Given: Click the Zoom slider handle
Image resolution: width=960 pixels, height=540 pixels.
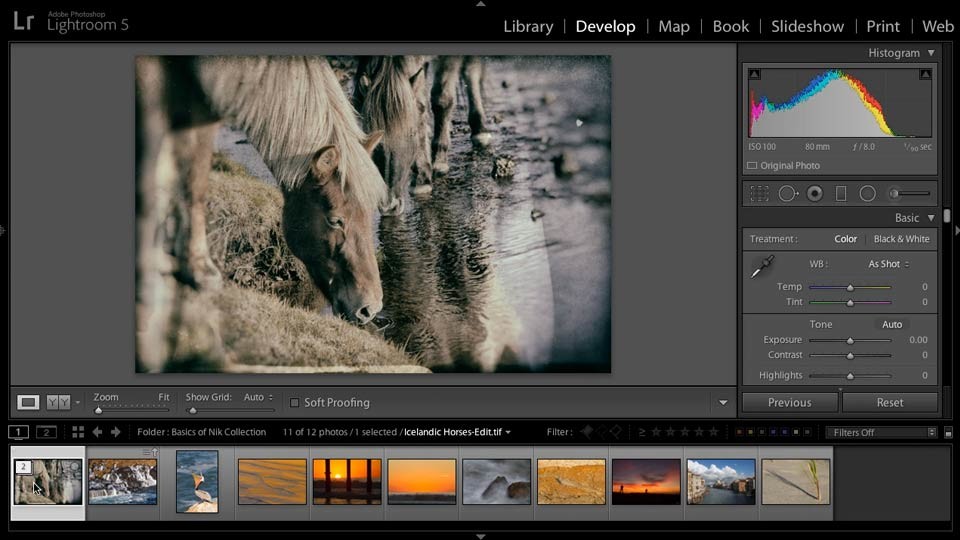Looking at the screenshot, I should [98, 410].
